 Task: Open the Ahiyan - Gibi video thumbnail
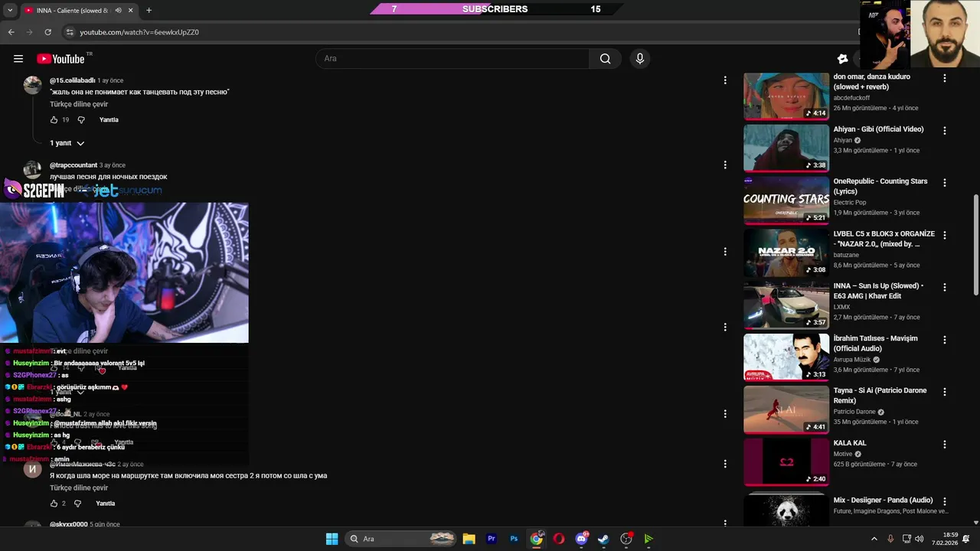coord(786,148)
